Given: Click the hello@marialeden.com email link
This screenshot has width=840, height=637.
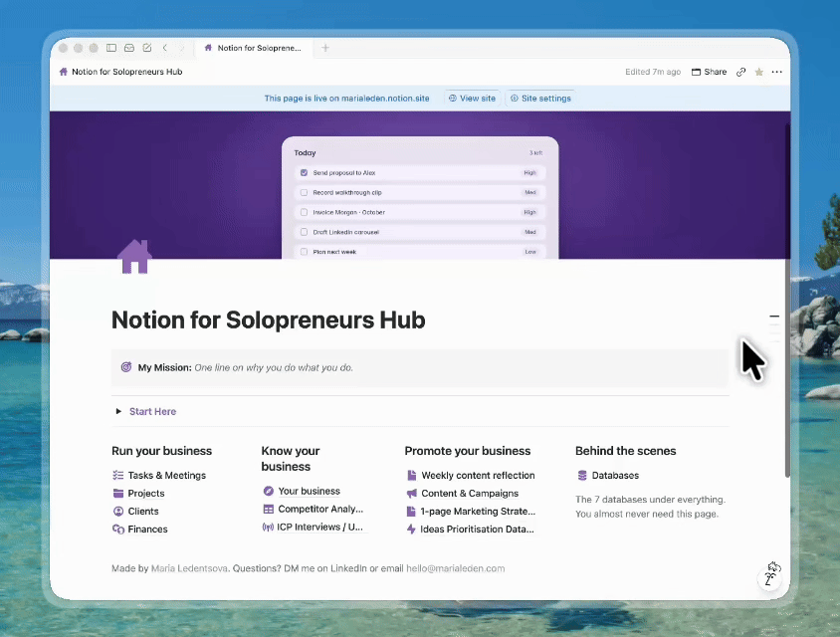Looking at the screenshot, I should coord(456,568).
